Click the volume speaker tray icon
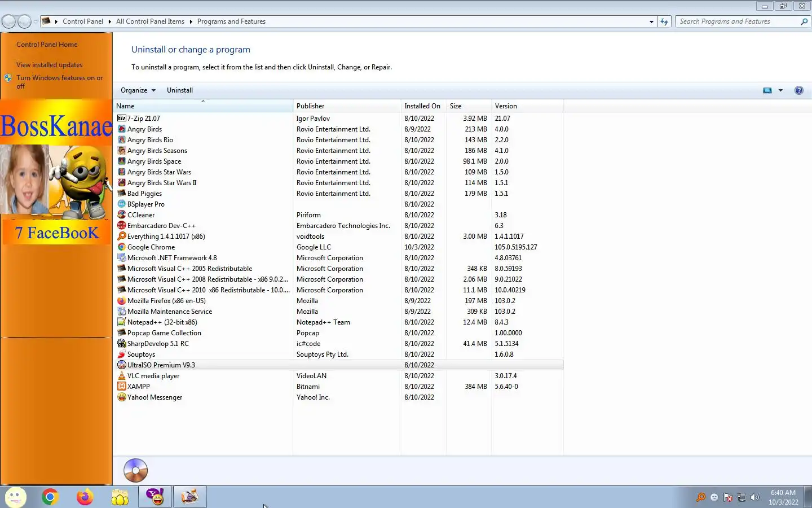 pos(755,497)
